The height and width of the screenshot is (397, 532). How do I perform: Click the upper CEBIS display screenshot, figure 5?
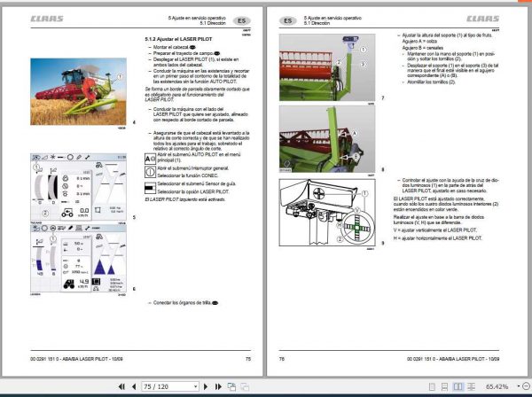click(x=78, y=187)
